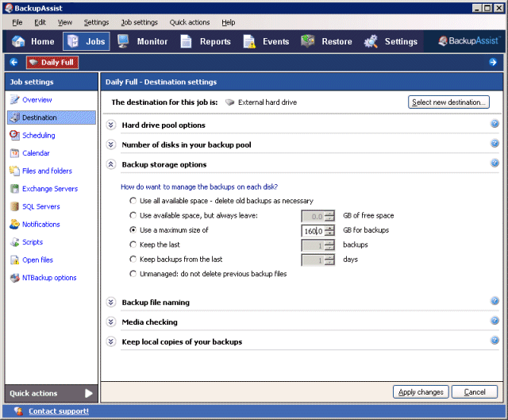Click the Contact support link
Viewport: 508px width, 420px height.
pyautogui.click(x=59, y=411)
